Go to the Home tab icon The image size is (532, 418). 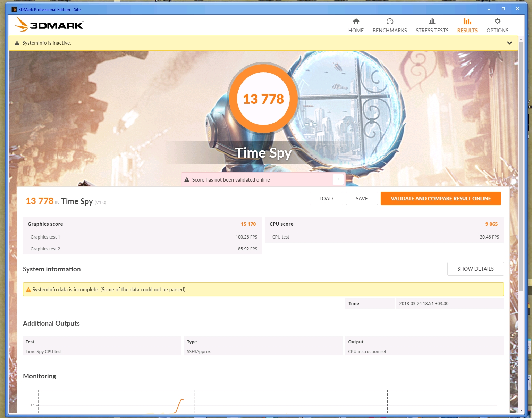coord(356,21)
